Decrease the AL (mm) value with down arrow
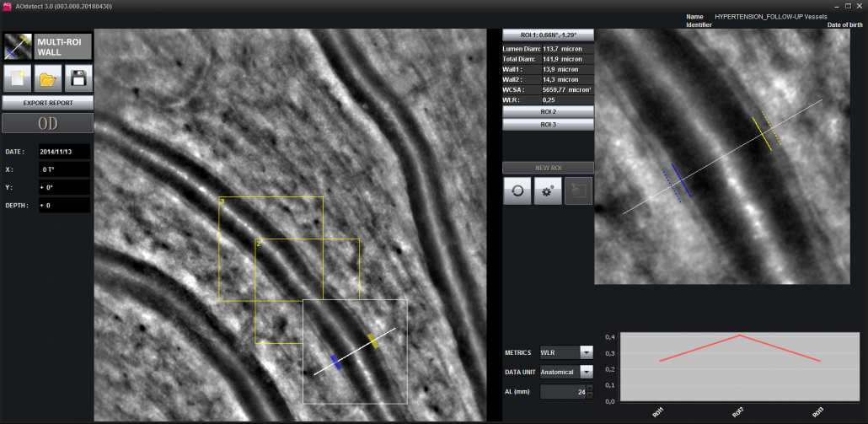Screen dimensions: 868x424 coord(589,395)
